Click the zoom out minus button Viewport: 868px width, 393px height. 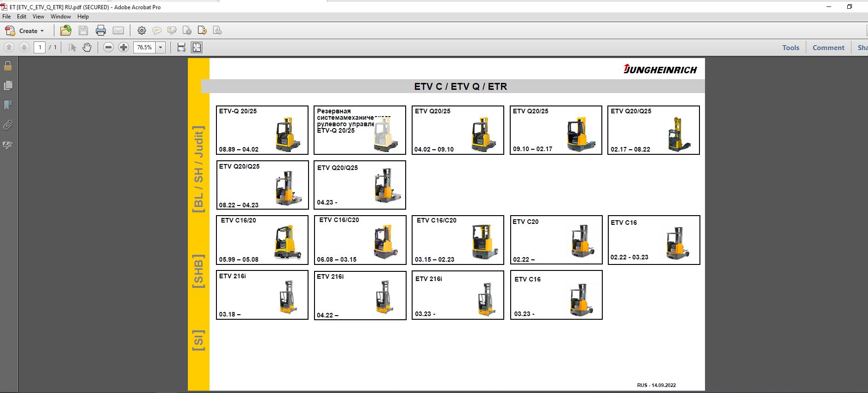(x=108, y=47)
